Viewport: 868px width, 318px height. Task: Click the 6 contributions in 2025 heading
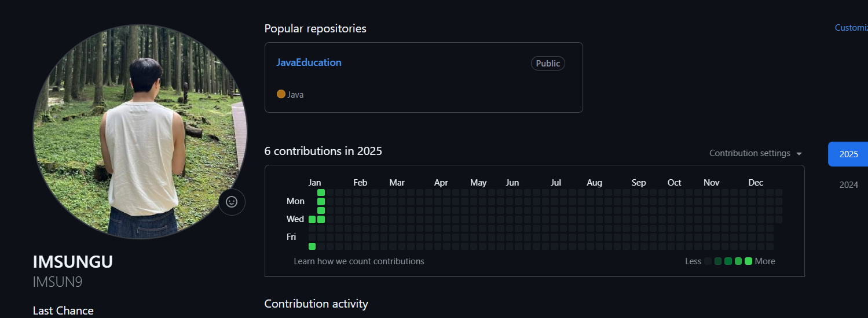323,151
